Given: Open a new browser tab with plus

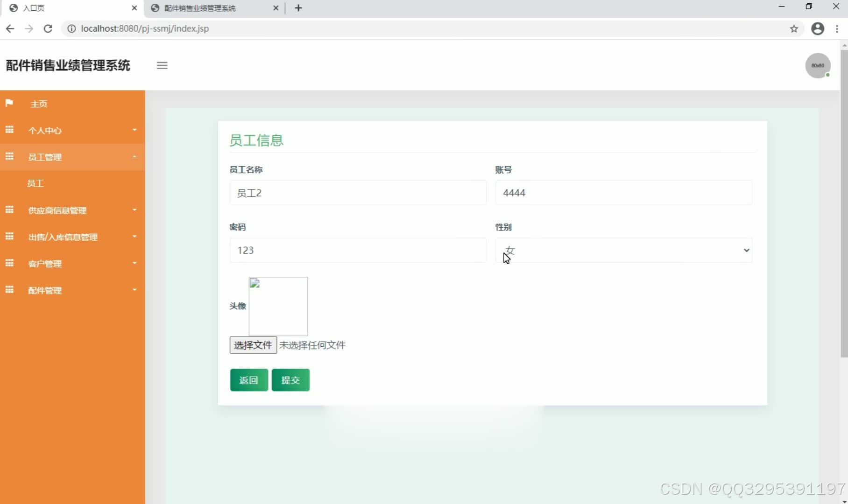Looking at the screenshot, I should 298,8.
